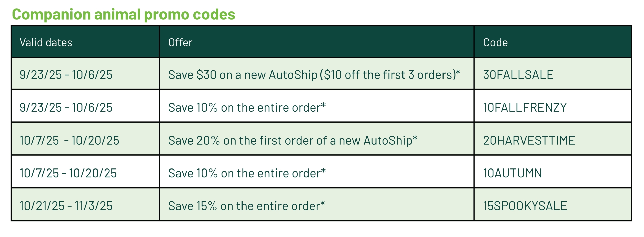Click the 30FALLSALE promo code
The width and height of the screenshot is (644, 237).
[x=518, y=75]
